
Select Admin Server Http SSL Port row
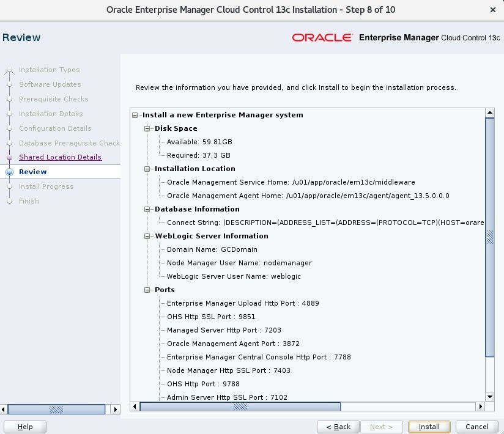pyautogui.click(x=227, y=397)
